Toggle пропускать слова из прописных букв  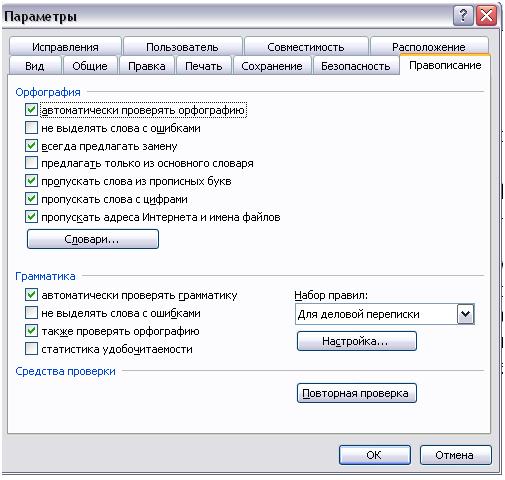point(31,181)
